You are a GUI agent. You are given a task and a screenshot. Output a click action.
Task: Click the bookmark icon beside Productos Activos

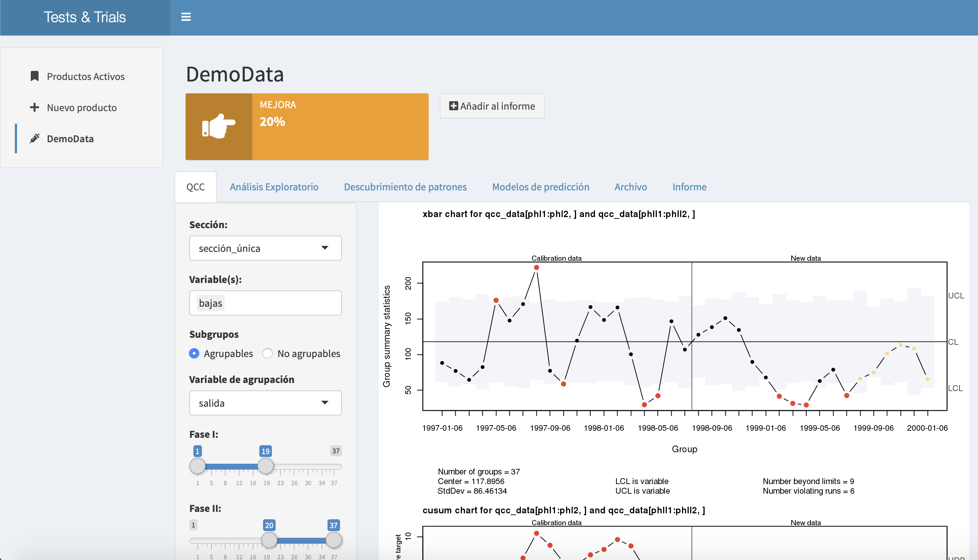(34, 76)
